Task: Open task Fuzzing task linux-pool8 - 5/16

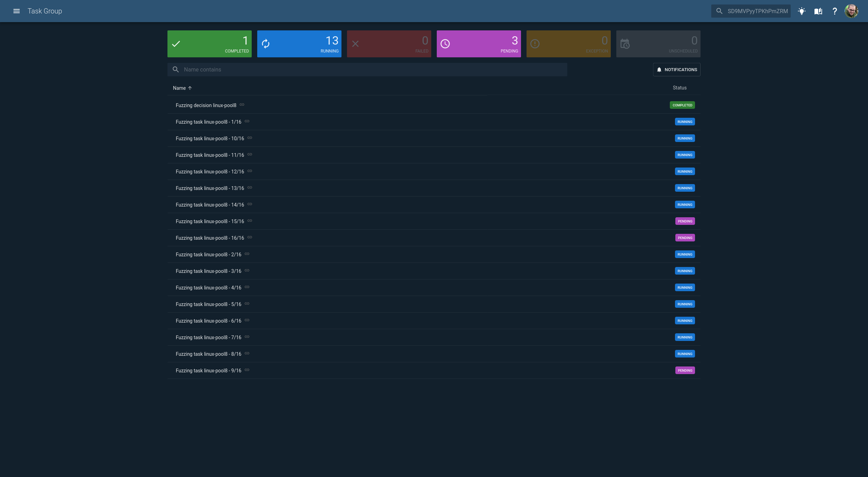Action: pos(208,304)
